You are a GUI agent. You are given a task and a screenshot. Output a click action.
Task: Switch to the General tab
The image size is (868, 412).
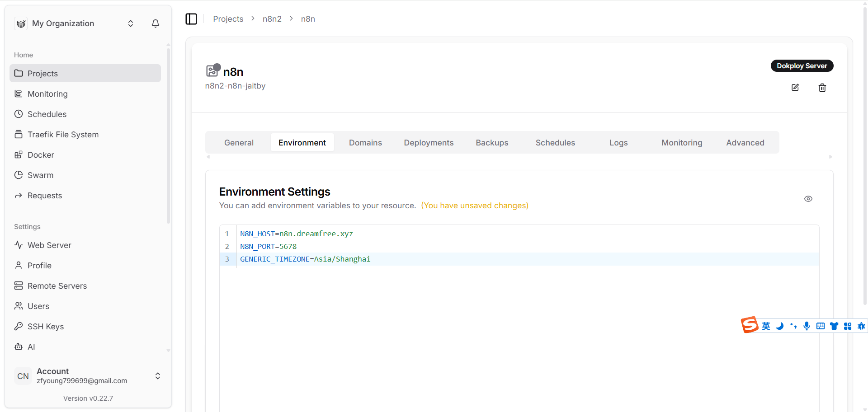[x=239, y=142]
